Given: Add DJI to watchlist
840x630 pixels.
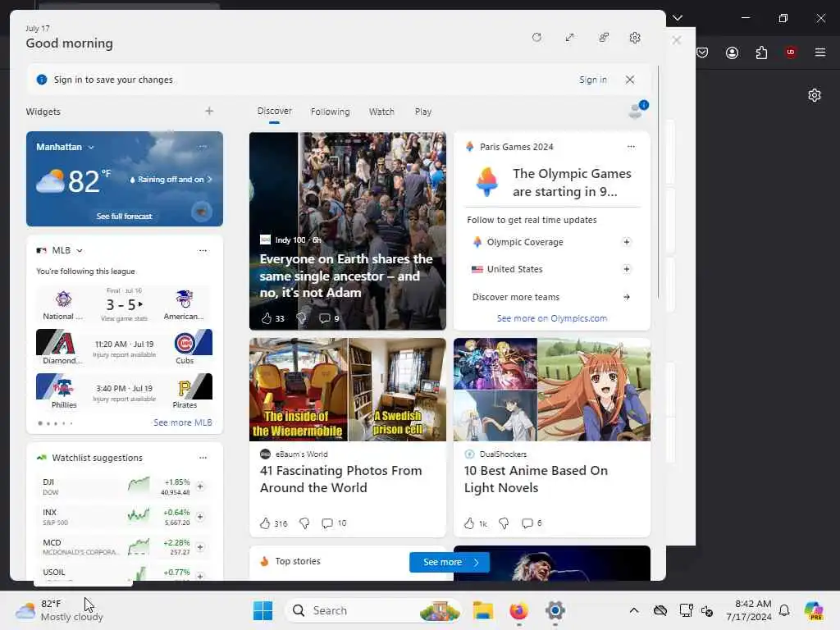Looking at the screenshot, I should [x=200, y=486].
